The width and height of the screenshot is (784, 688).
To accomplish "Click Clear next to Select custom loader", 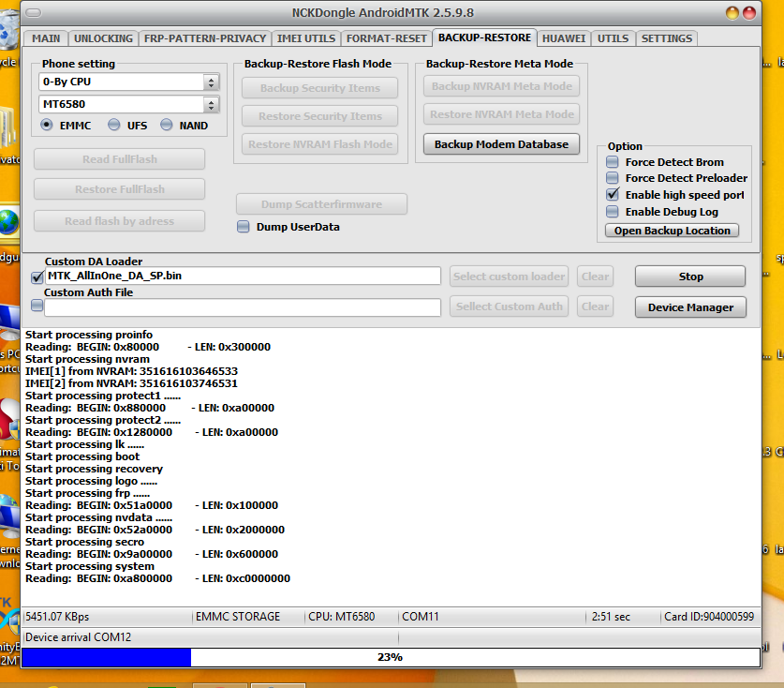I will click(x=595, y=277).
